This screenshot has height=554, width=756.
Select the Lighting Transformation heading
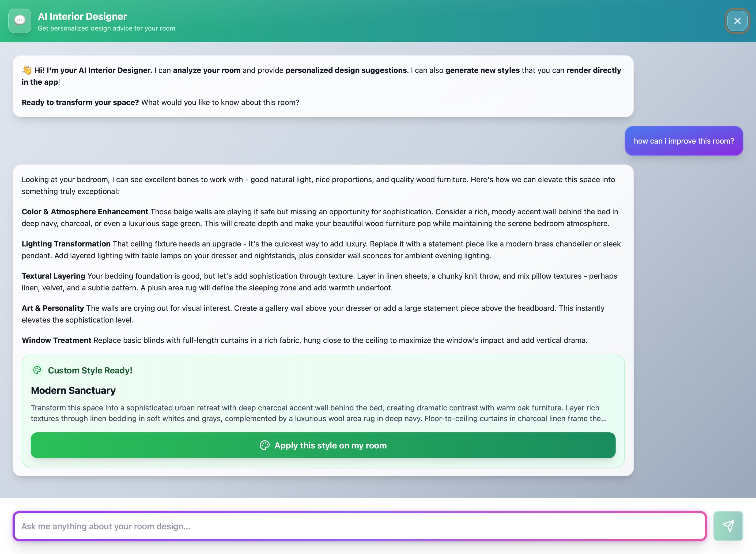click(66, 244)
